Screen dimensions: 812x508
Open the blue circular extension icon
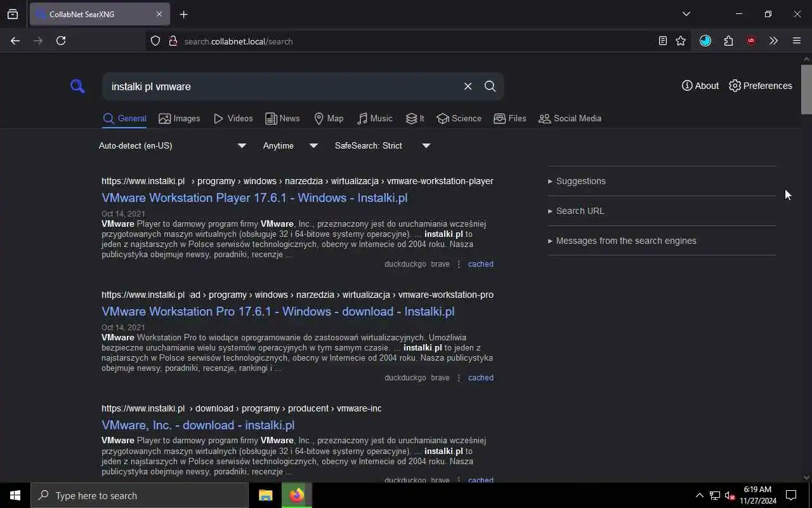coord(705,41)
